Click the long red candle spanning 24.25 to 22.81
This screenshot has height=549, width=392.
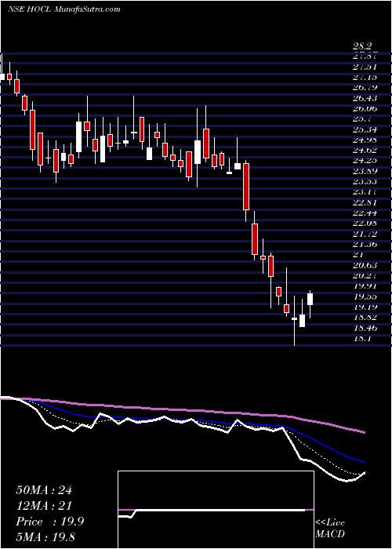[246, 187]
